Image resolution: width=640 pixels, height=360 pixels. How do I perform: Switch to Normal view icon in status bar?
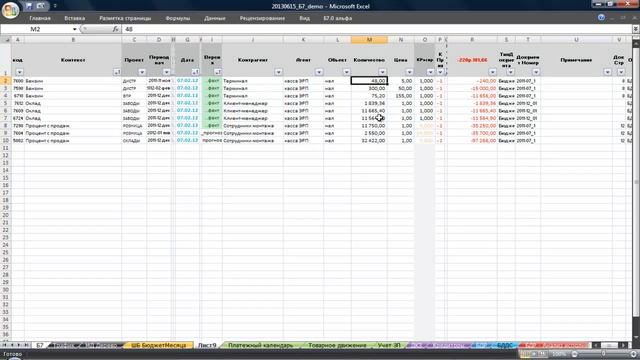pos(526,354)
